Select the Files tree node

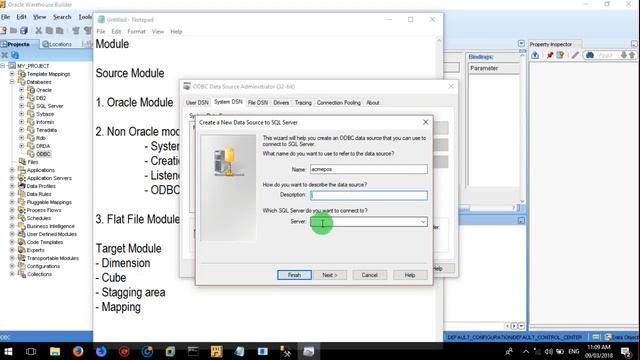click(x=33, y=162)
